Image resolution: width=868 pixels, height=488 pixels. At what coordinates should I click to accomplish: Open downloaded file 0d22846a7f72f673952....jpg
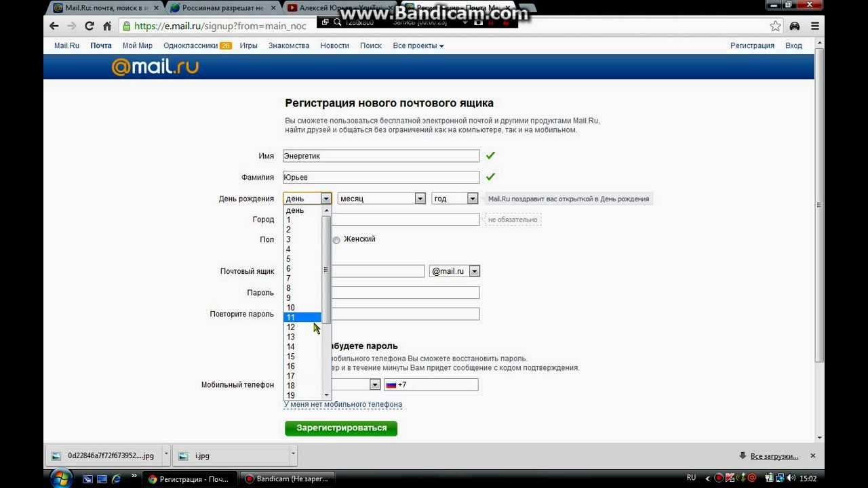[103, 456]
